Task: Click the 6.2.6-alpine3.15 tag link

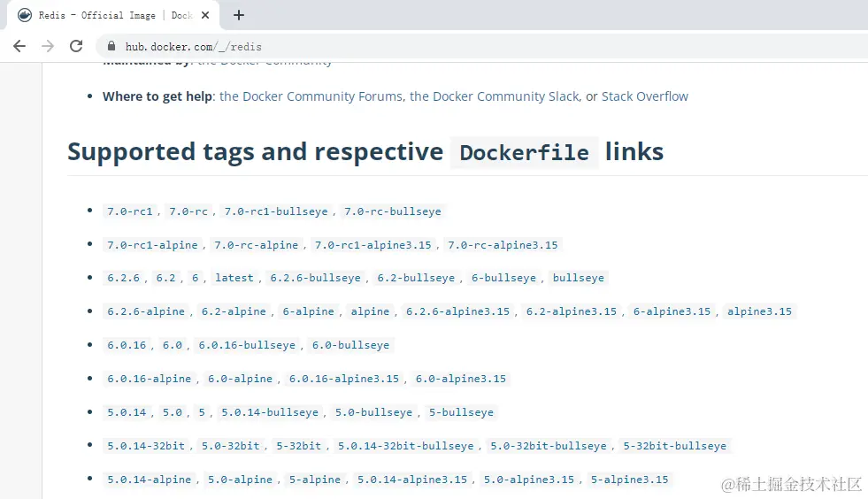Action: pos(457,311)
